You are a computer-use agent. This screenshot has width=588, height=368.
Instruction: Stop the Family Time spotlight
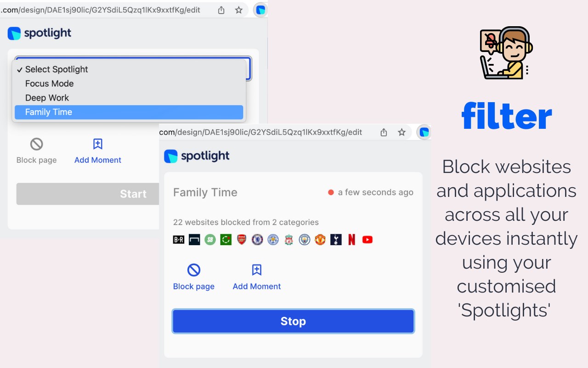pyautogui.click(x=293, y=321)
